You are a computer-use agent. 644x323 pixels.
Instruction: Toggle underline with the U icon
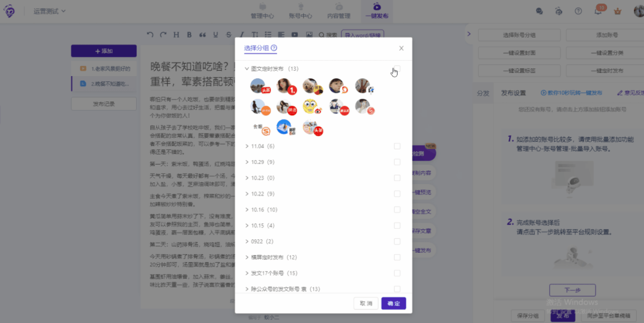215,35
